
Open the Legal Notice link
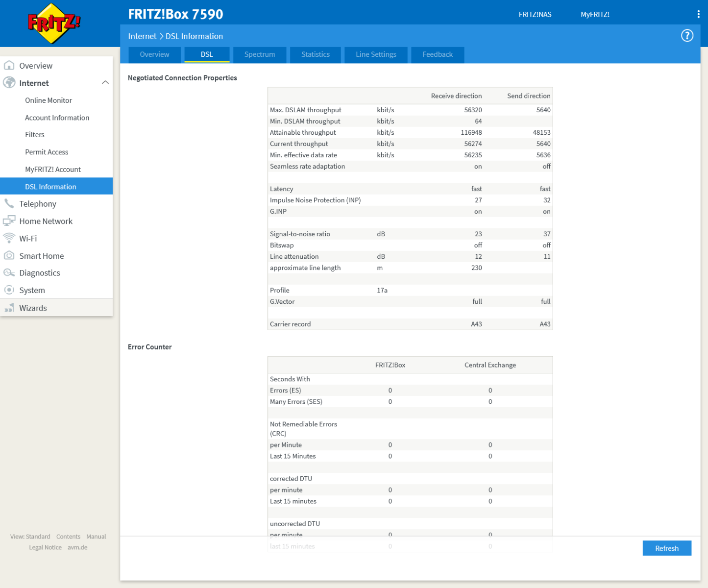pyautogui.click(x=45, y=547)
